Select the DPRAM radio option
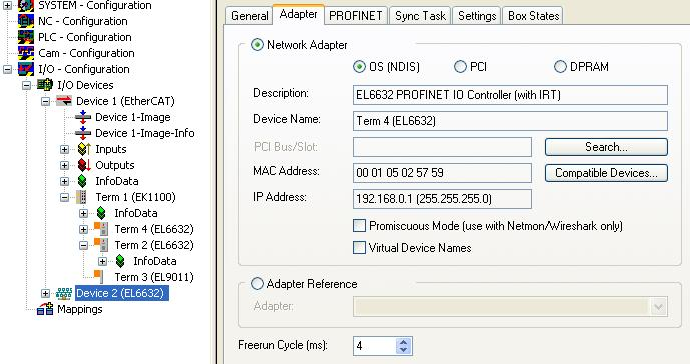Image resolution: width=690 pixels, height=364 pixels. 560,67
